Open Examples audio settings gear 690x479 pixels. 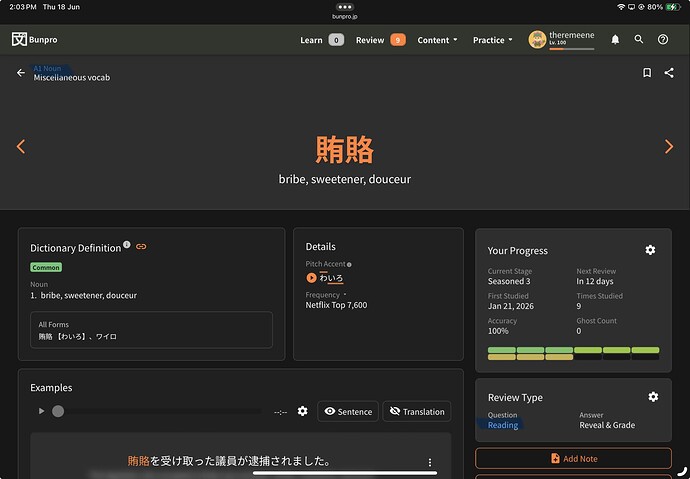point(302,411)
